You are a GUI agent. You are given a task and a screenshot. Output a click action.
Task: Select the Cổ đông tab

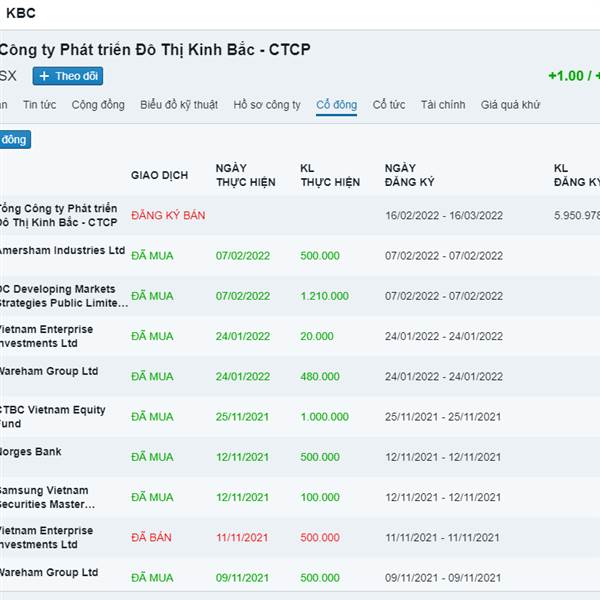pos(336,104)
